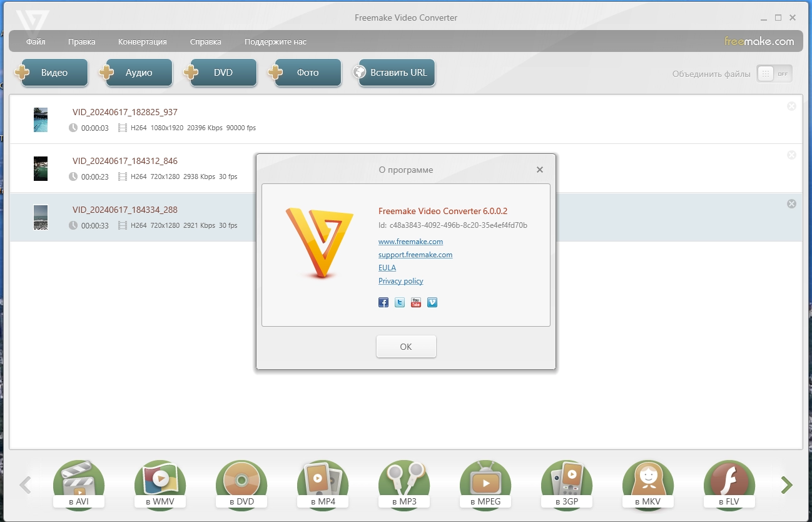812x522 pixels.
Task: Open Freemake Vimeo page icon
Action: (x=432, y=302)
